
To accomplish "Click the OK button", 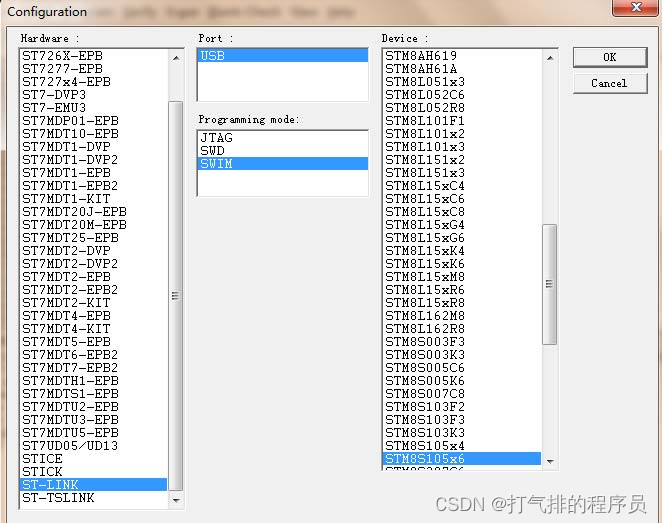I will [x=610, y=57].
